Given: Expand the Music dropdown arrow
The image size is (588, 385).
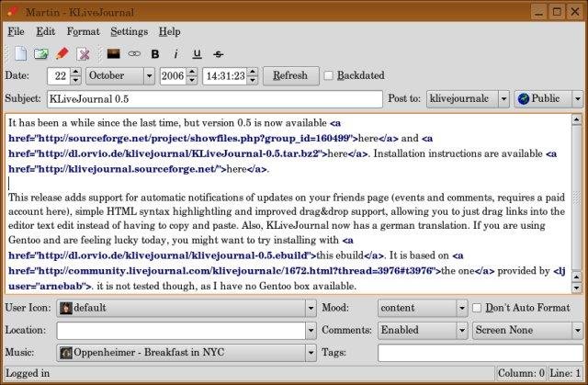Looking at the screenshot, I should 311,353.
